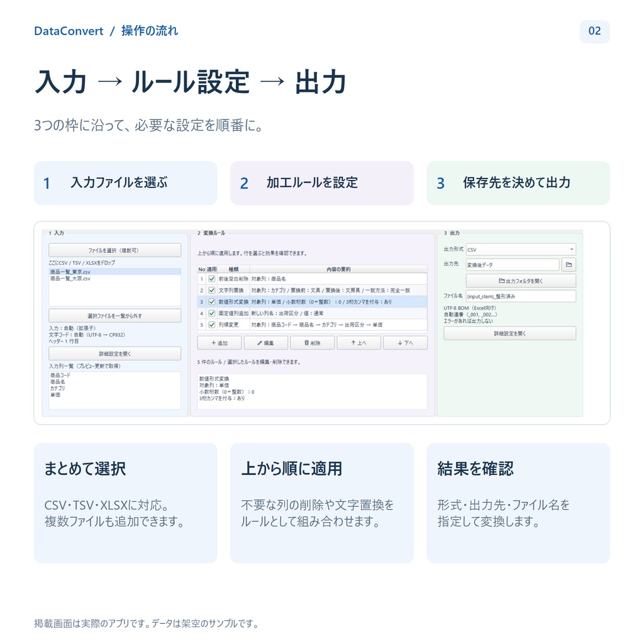Move rule down with ↓下へ
Screen dimensions: 644x644
[x=406, y=343]
